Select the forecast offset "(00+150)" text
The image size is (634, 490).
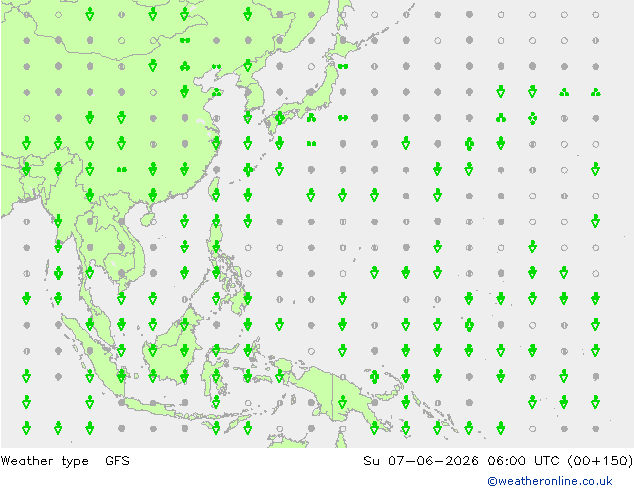click(600, 460)
